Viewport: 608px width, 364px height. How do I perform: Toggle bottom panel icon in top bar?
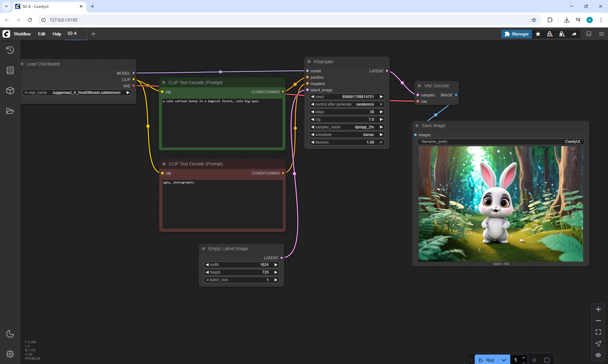click(589, 34)
